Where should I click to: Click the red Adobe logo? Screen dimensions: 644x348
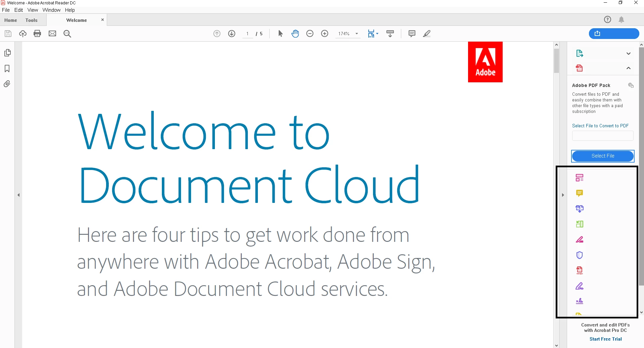point(485,62)
